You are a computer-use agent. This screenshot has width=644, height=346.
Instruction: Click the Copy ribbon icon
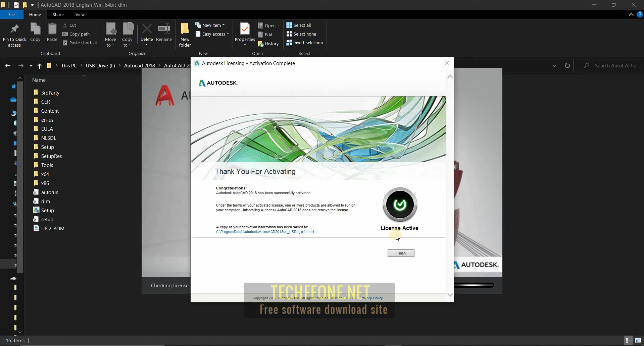tap(35, 33)
